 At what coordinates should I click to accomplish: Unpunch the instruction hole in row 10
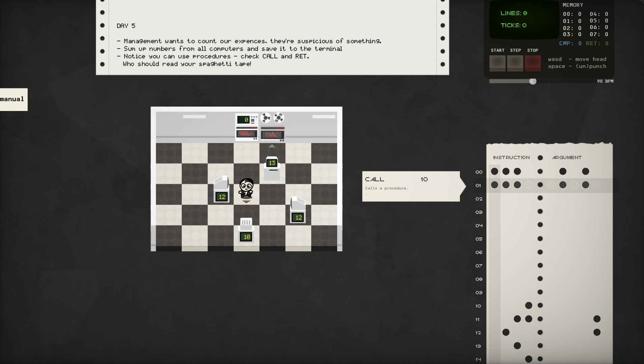coord(529,305)
